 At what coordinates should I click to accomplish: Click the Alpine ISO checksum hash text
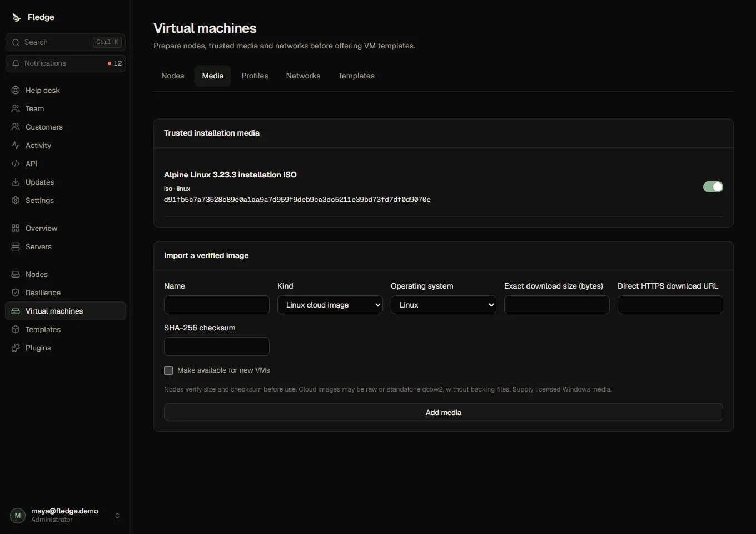click(297, 200)
